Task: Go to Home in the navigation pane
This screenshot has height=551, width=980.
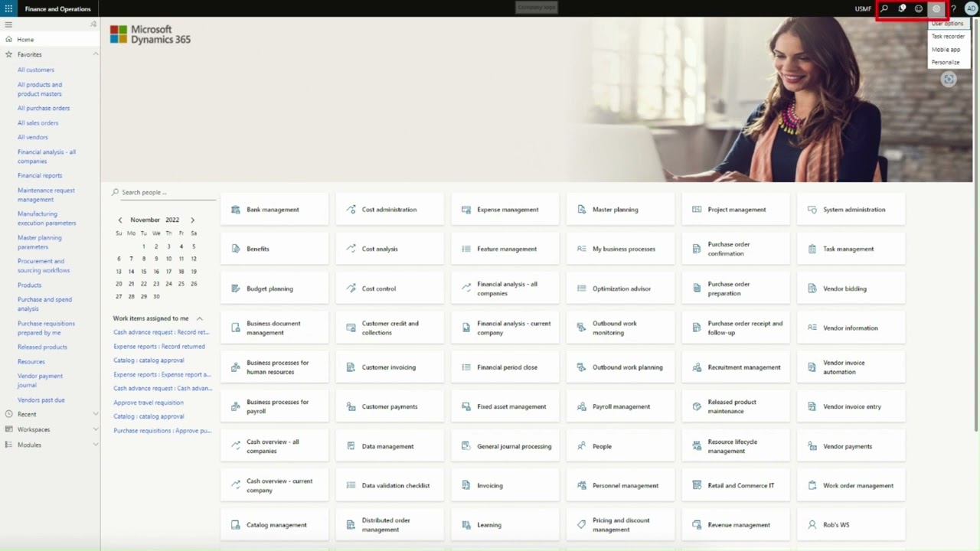Action: click(x=25, y=40)
